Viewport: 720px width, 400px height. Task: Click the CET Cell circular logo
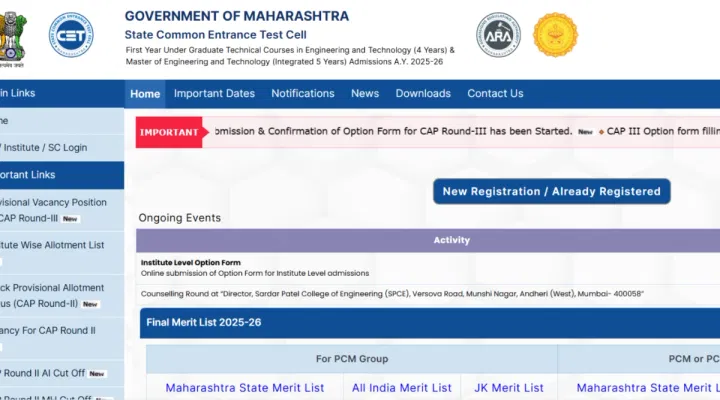click(x=72, y=35)
